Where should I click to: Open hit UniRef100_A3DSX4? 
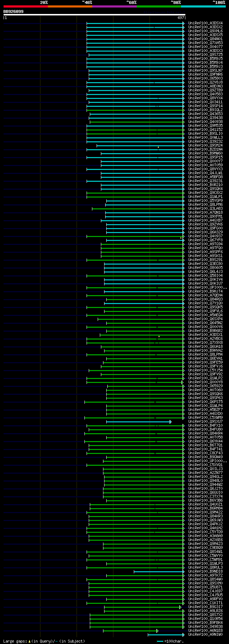click(x=205, y=23)
